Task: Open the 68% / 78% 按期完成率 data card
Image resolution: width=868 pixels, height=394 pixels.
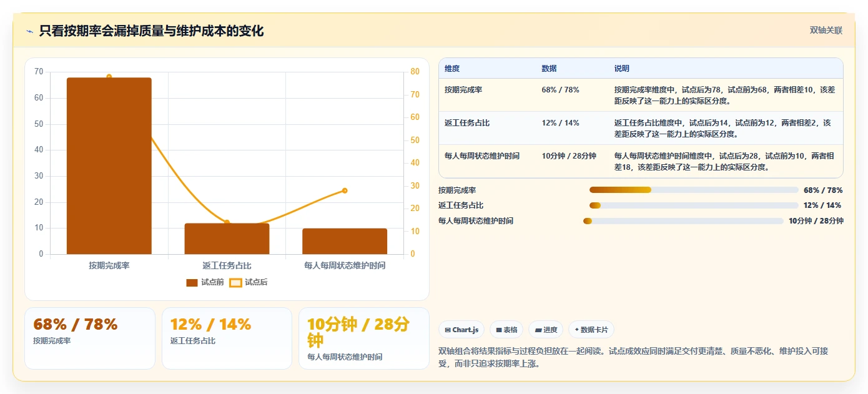Action: point(90,338)
